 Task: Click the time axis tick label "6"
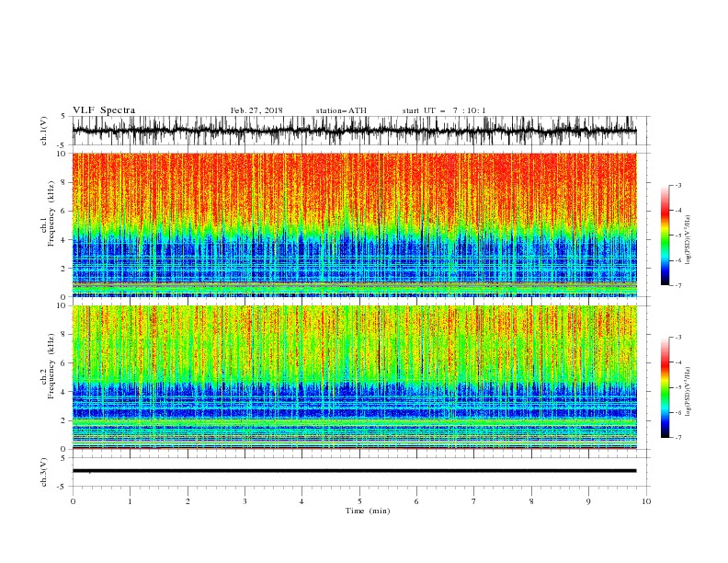point(416,501)
